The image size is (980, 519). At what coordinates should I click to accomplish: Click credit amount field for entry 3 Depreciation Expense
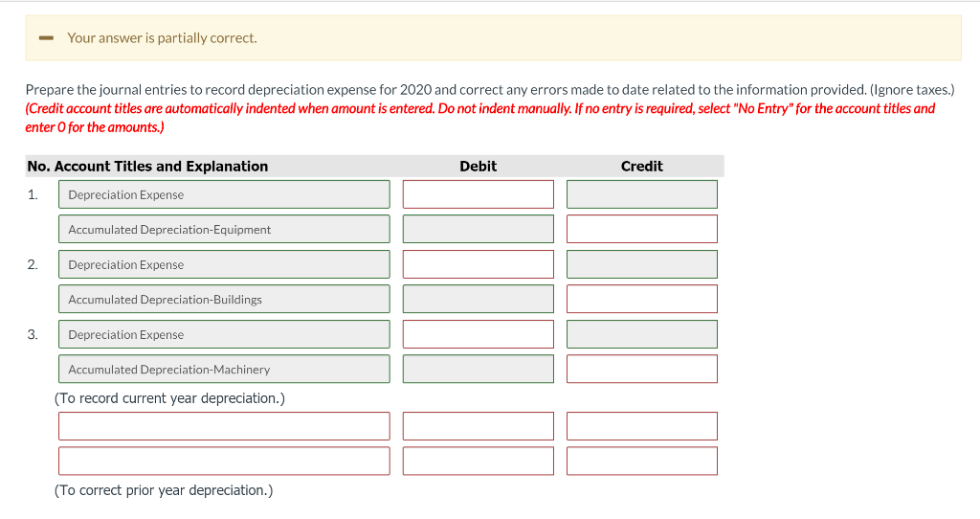pos(642,334)
